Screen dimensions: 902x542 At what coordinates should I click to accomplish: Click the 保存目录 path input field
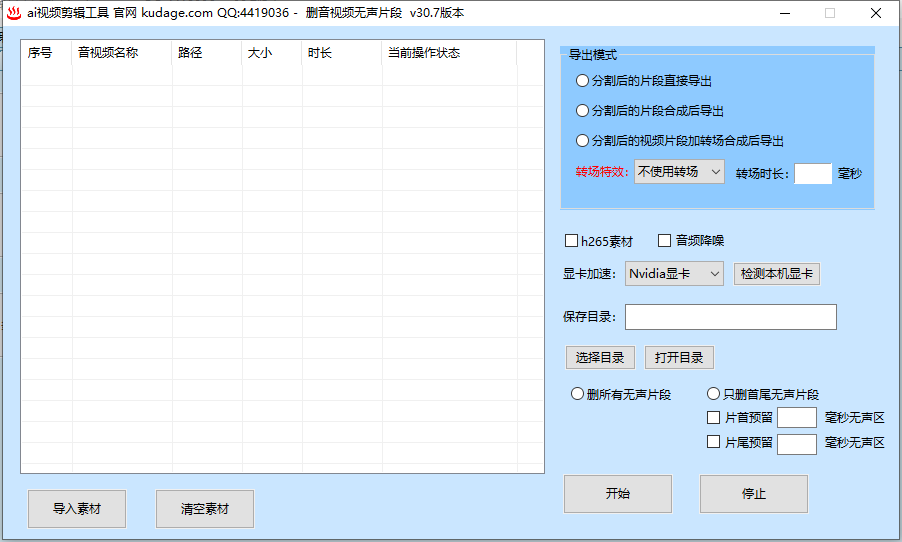[731, 317]
